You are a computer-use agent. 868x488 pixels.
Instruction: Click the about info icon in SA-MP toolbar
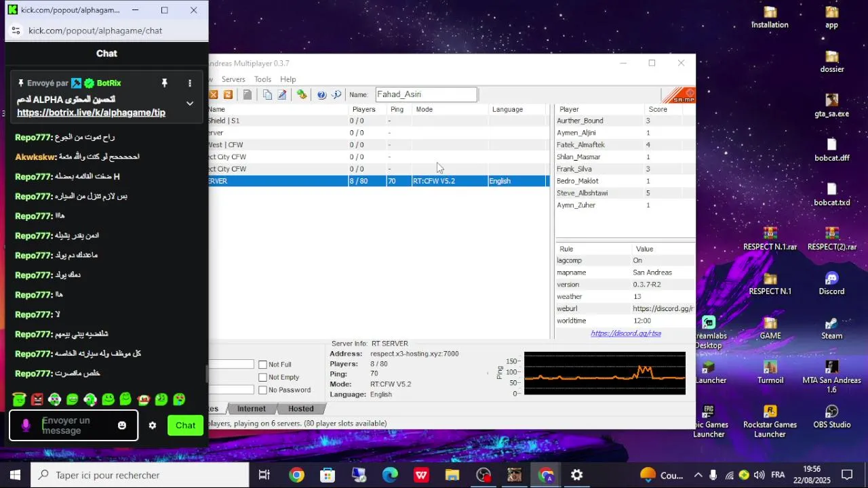336,95
